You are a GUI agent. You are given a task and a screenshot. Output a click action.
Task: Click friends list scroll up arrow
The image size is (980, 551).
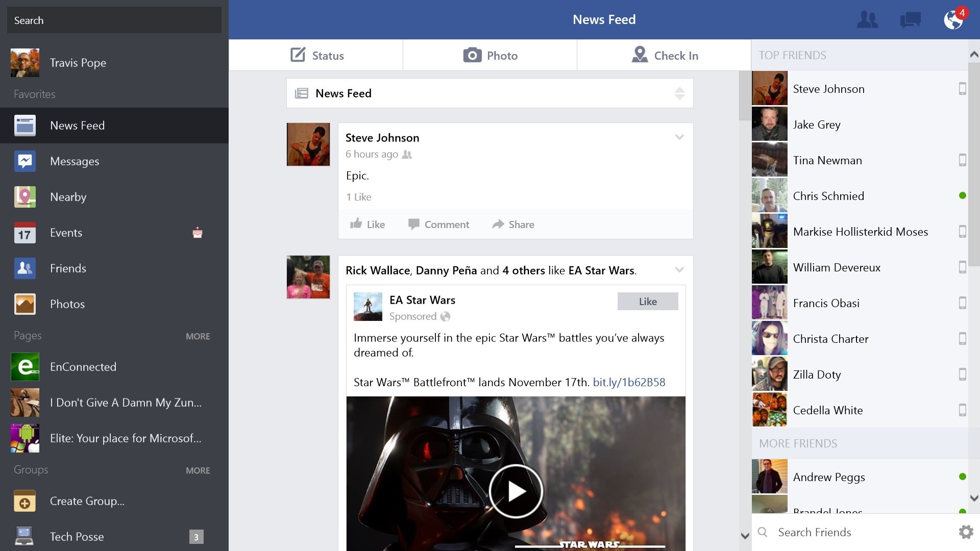point(974,54)
